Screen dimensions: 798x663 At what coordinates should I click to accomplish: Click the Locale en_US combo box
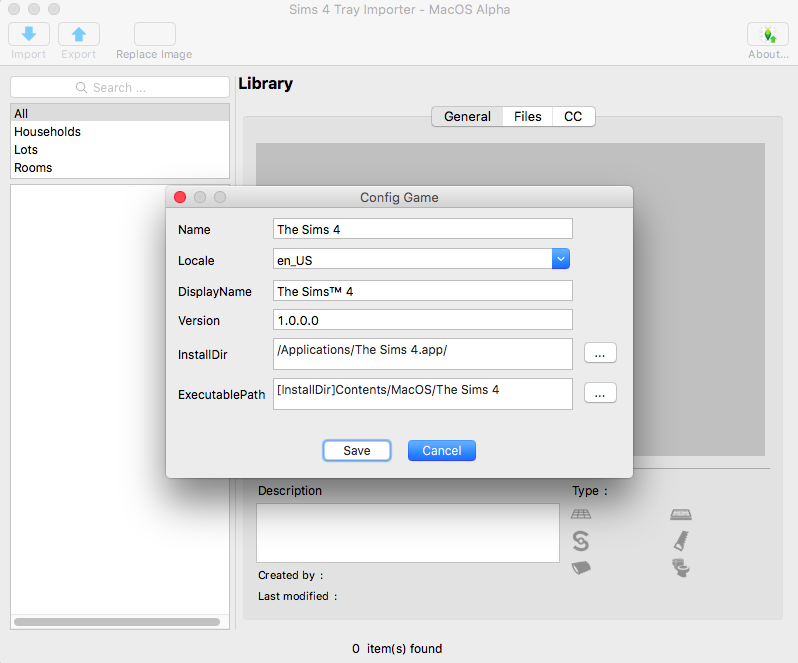coord(421,259)
